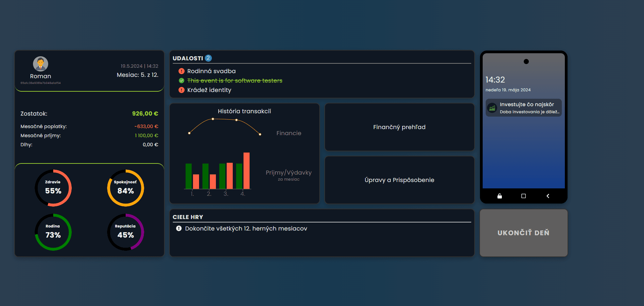Viewport: 644px width, 306px height.
Task: Open the Investujte čo najskôr phone notification
Action: click(523, 108)
